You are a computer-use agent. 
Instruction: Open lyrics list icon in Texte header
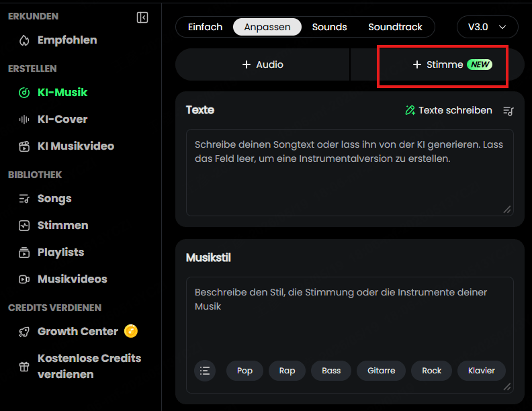pos(508,111)
